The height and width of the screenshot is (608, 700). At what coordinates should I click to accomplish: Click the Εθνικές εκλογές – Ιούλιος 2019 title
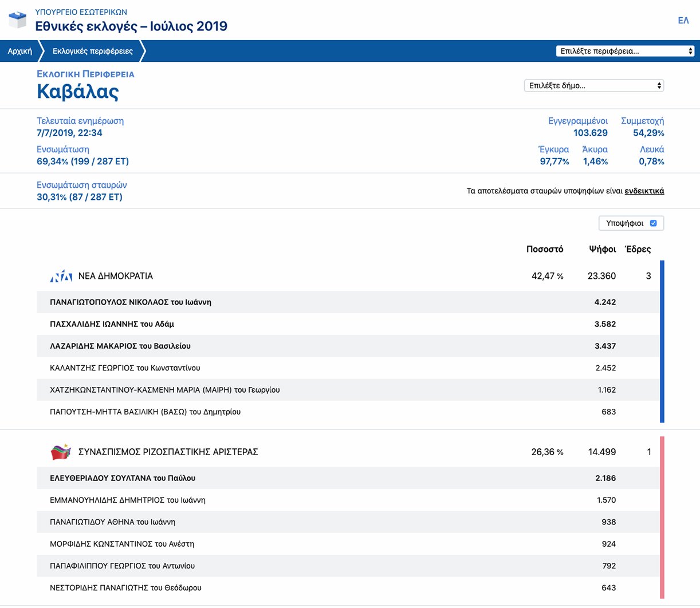pos(131,26)
